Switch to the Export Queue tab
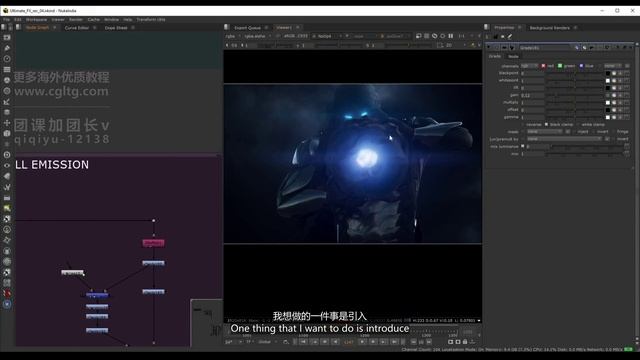The height and width of the screenshot is (360, 640). point(247,28)
